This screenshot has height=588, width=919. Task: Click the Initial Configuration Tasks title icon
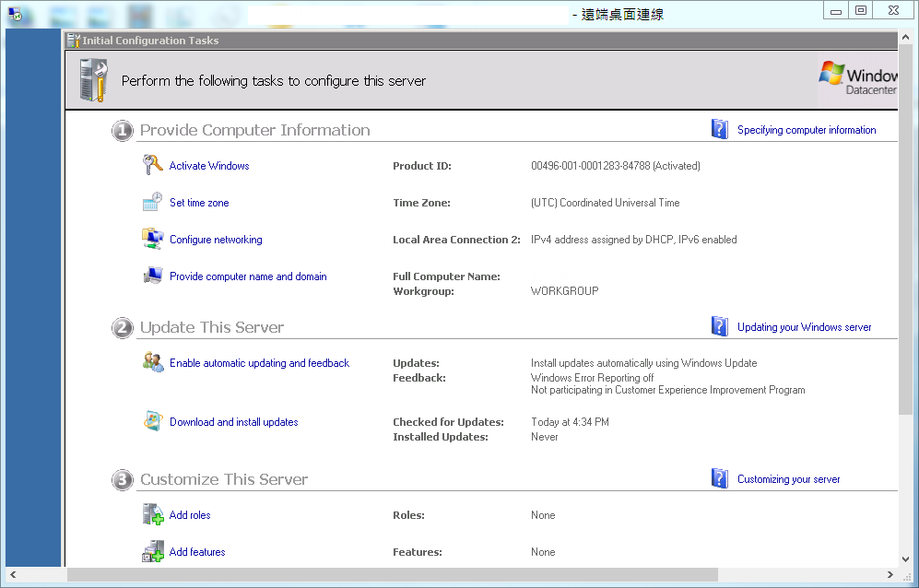[73, 41]
